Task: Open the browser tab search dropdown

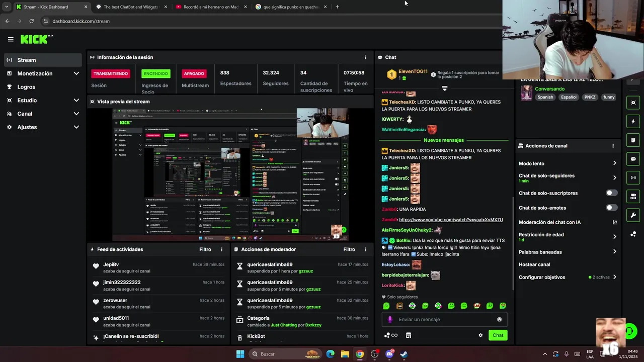Action: tap(6, 7)
